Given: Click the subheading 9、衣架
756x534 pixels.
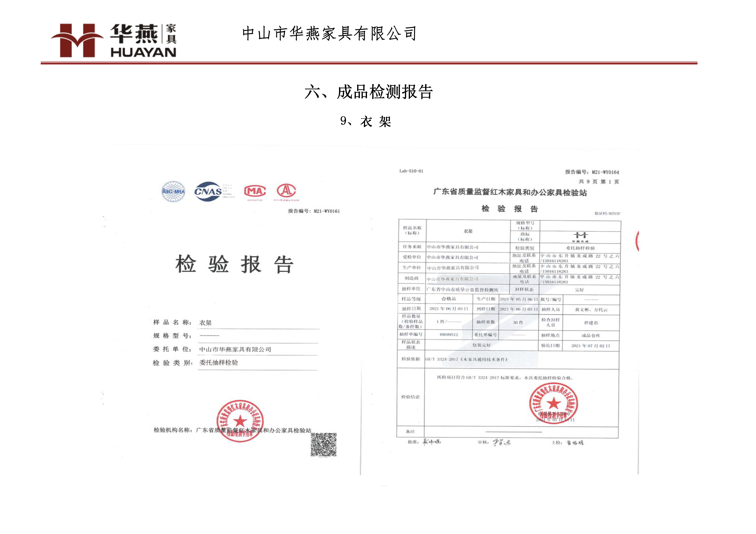Looking at the screenshot, I should click(366, 121).
